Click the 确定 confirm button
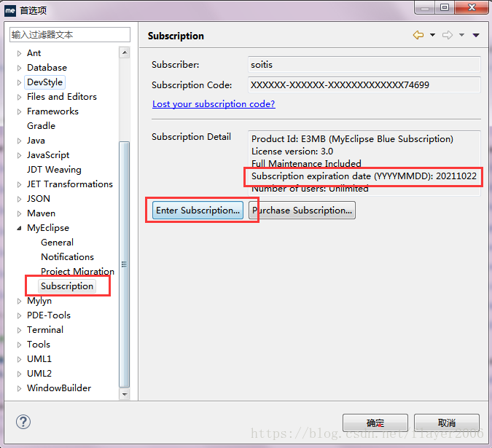The height and width of the screenshot is (448, 492). 375,423
